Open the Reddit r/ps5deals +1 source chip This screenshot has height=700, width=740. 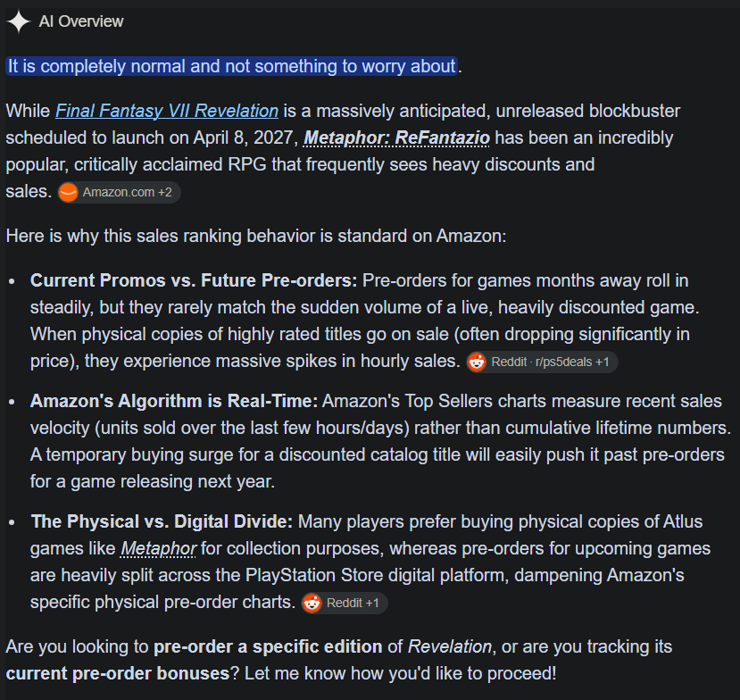click(x=542, y=362)
